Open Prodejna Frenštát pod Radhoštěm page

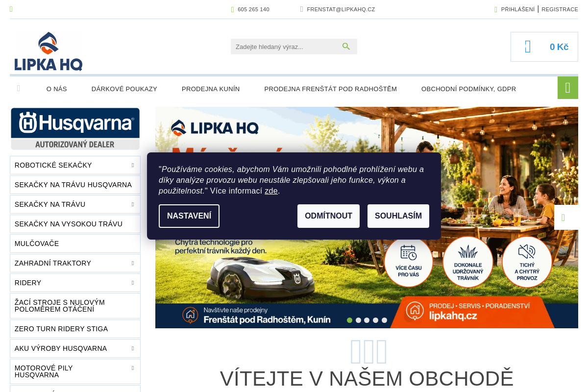coord(331,89)
